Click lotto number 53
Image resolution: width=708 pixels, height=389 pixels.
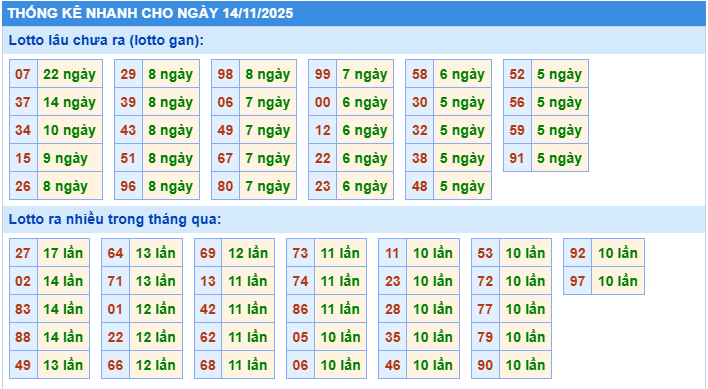tap(485, 253)
